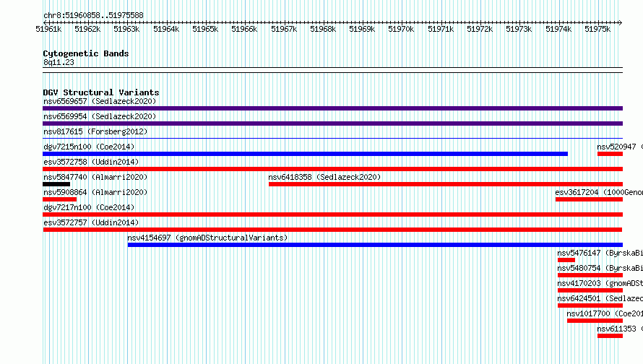Image resolution: width=643 pixels, height=364 pixels.
Task: Click the ruler's left arrowhead
Action: (x=45, y=22)
